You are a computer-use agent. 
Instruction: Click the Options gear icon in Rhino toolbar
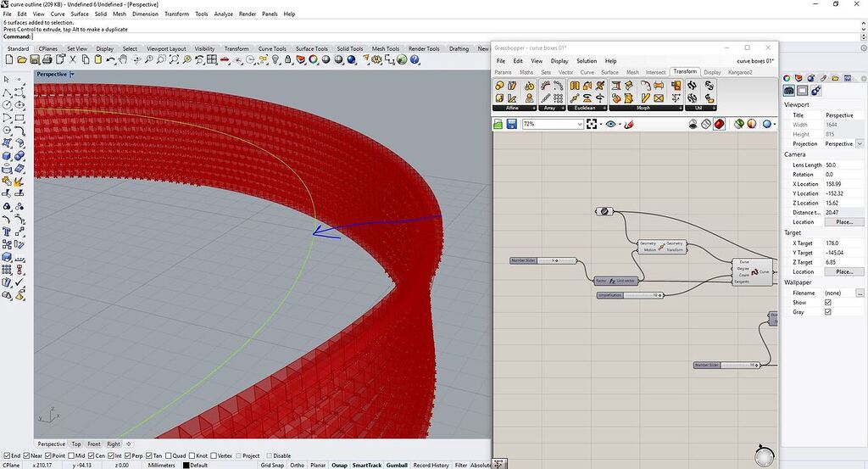[376, 60]
